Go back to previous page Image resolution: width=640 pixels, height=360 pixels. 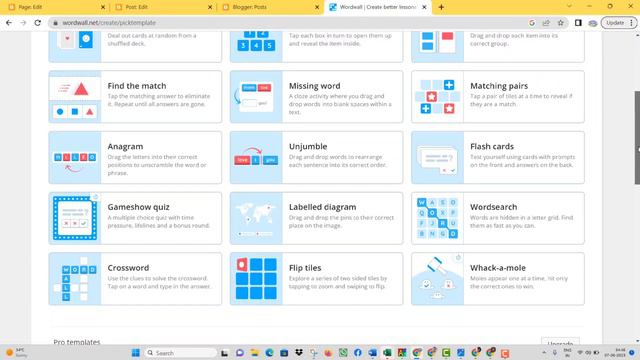point(9,23)
